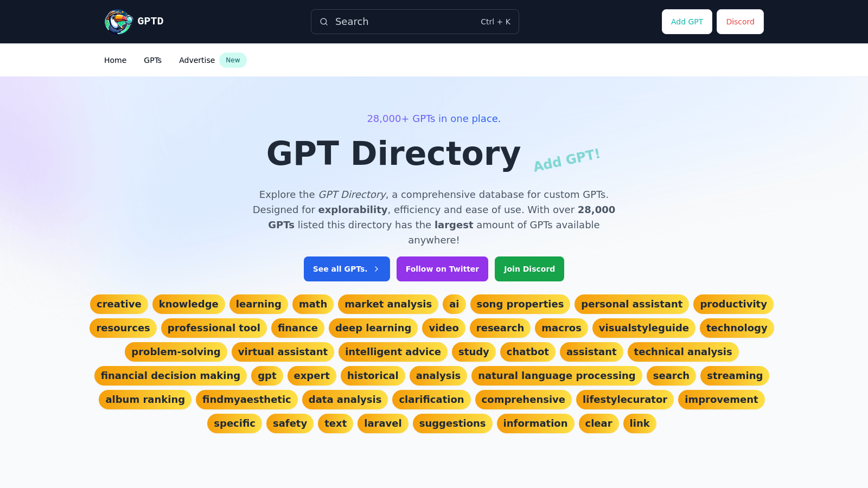868x488 pixels.
Task: Click the Add GPT button in header
Action: (x=687, y=22)
